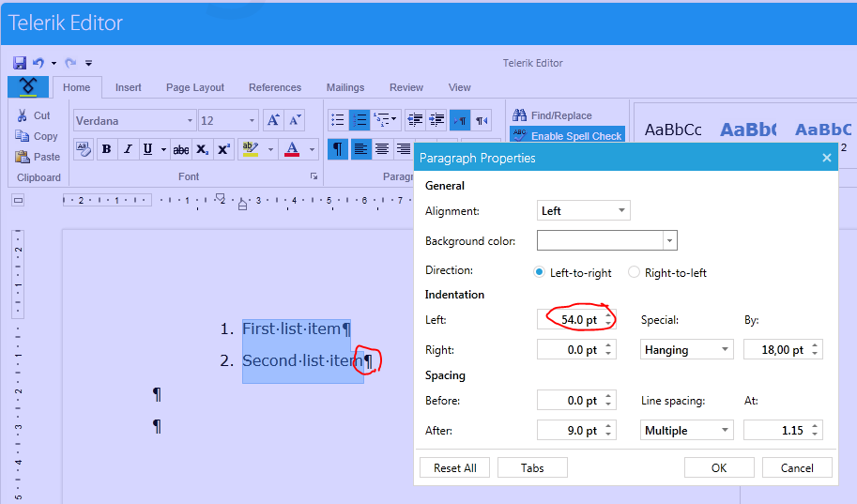Click the right-to-left text direction icon

coord(482,120)
